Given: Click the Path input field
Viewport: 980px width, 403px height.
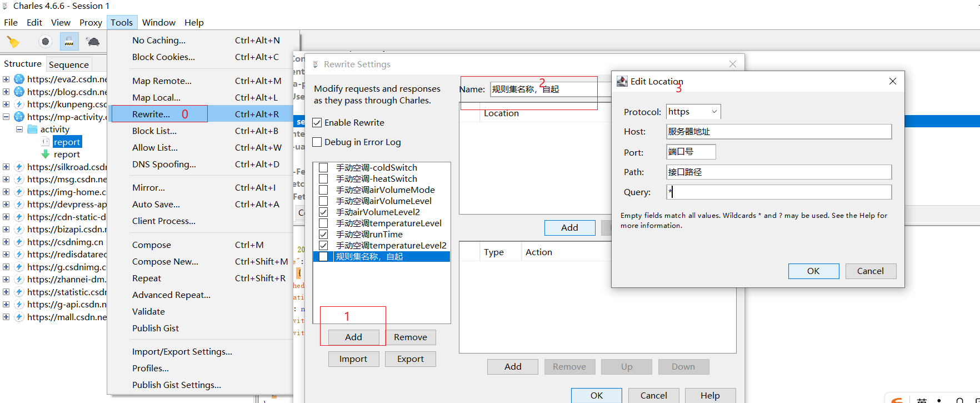Looking at the screenshot, I should coord(779,172).
